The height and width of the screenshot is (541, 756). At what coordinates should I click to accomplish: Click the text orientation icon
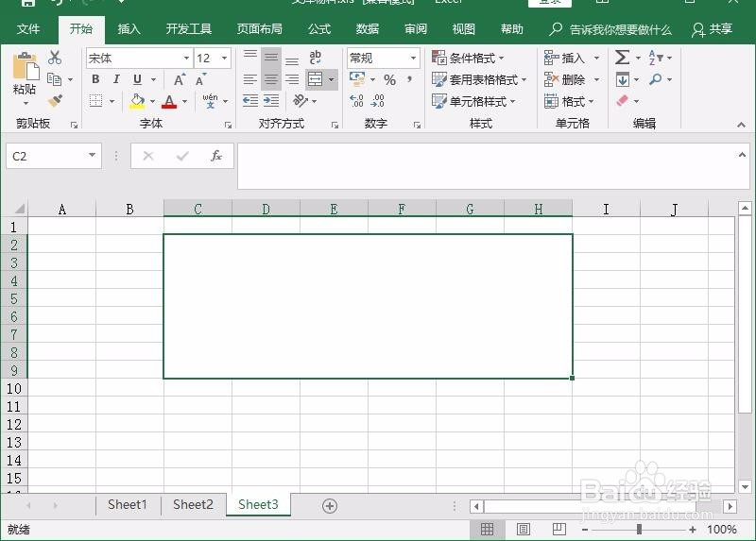(x=301, y=101)
